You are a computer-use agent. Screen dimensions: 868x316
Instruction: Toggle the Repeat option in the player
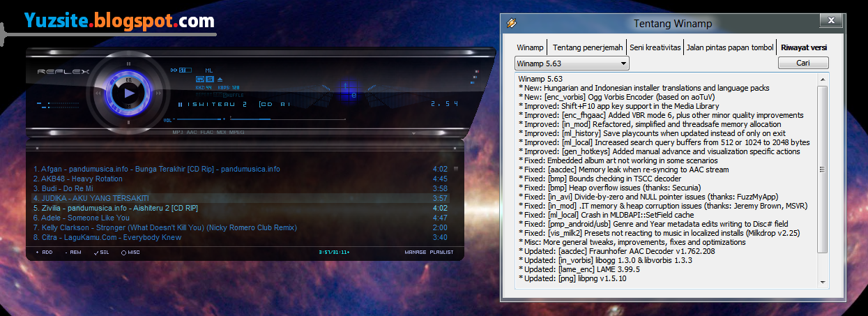204,95
